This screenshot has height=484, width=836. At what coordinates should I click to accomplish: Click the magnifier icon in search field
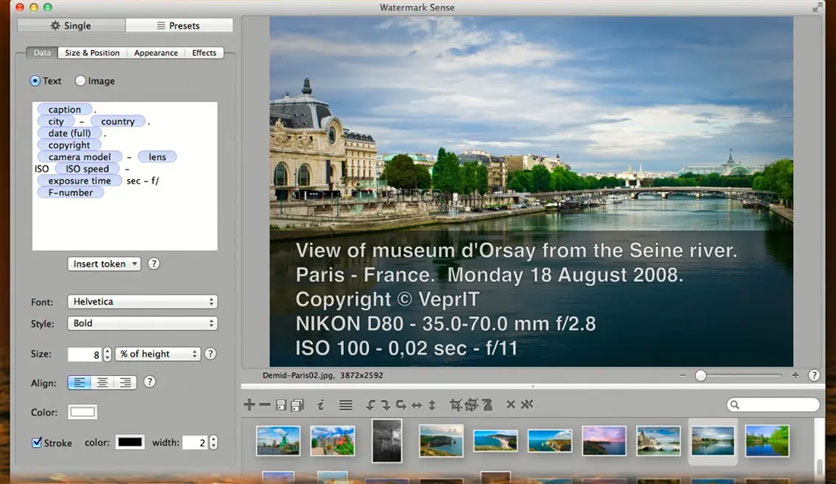coord(735,405)
